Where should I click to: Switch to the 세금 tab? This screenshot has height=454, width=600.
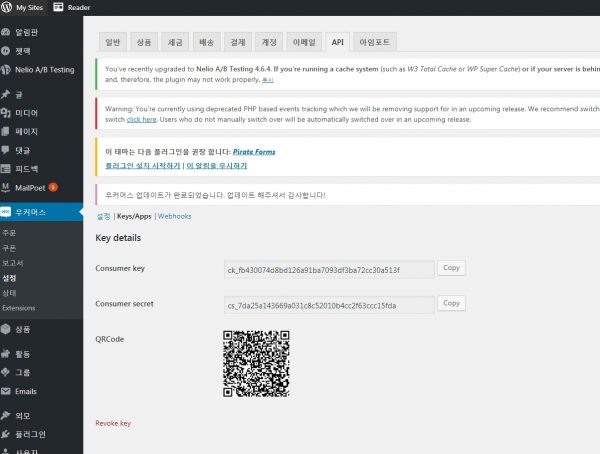[x=175, y=42]
